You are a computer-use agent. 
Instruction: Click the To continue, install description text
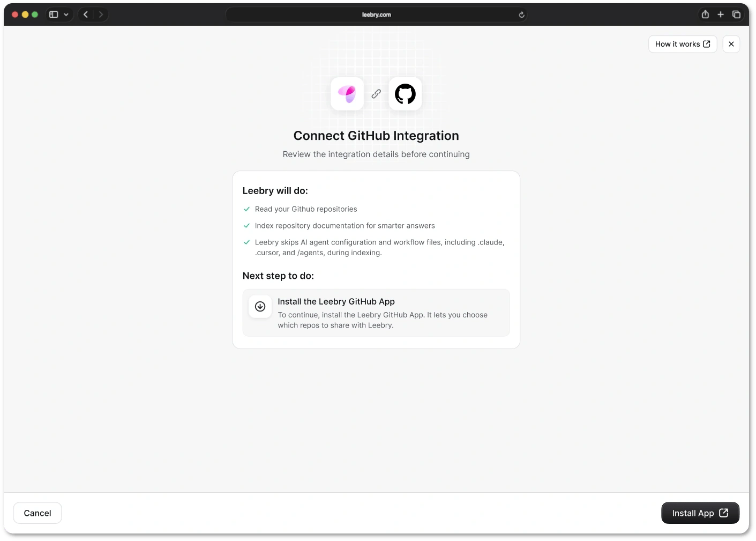click(383, 320)
